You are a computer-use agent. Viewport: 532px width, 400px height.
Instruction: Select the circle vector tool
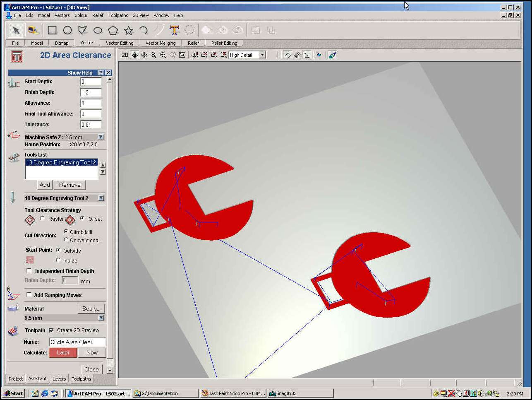pos(67,30)
